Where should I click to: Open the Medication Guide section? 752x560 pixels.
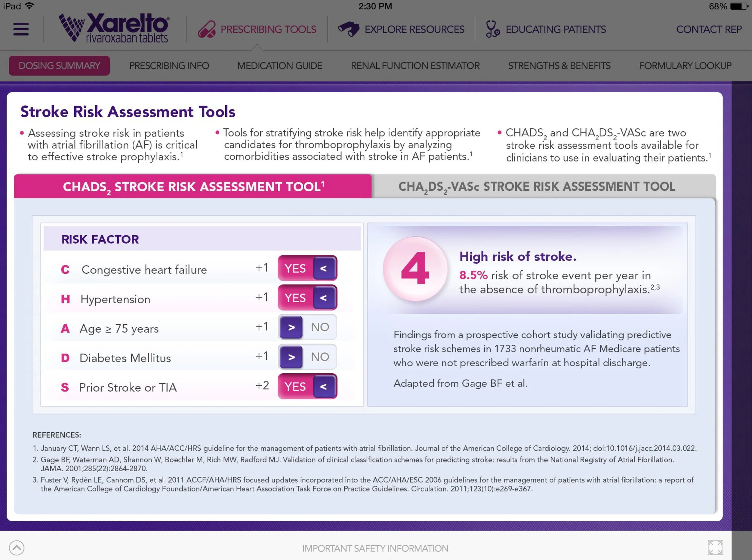click(279, 66)
